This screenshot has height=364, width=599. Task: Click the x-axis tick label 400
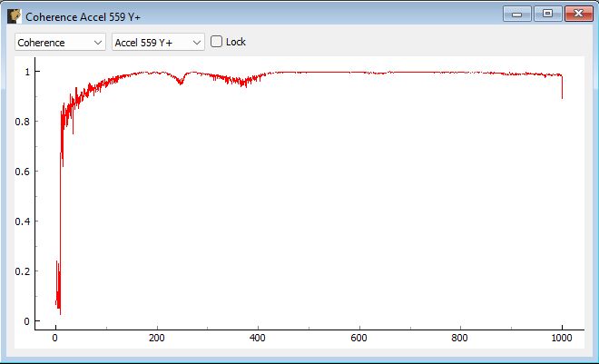tap(259, 339)
